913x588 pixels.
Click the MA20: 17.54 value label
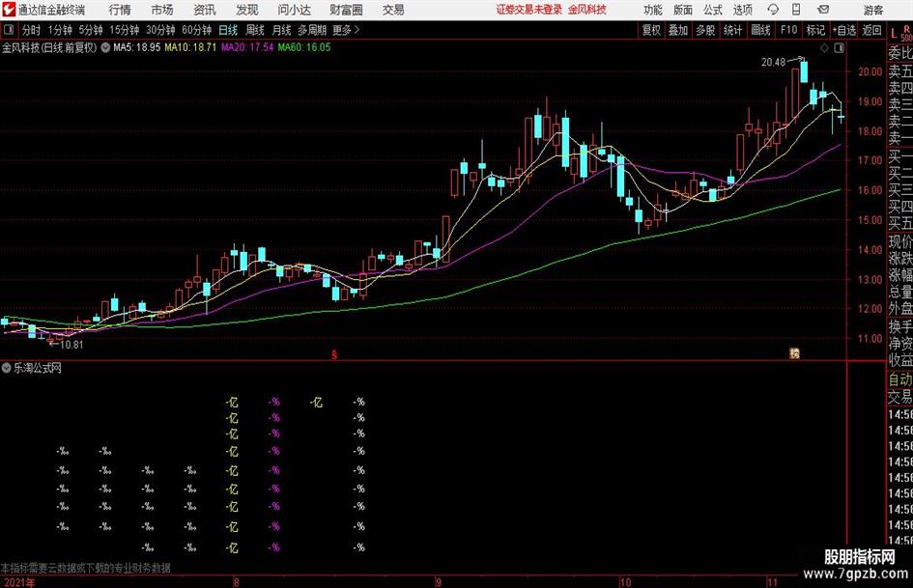[x=247, y=47]
